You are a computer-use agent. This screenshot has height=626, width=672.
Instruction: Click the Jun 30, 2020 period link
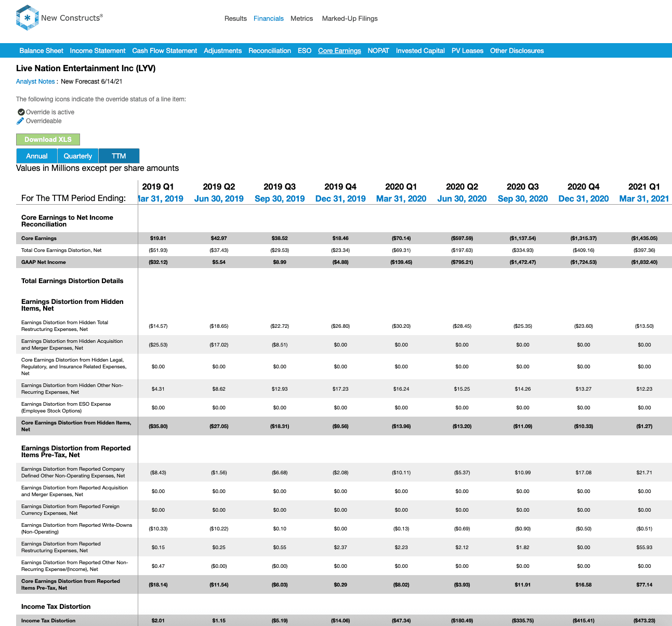click(462, 198)
